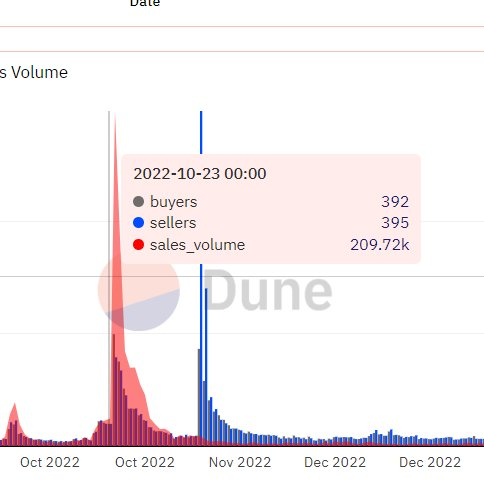Click the blue sellers legend dot
The image size is (484, 484).
coord(138,223)
